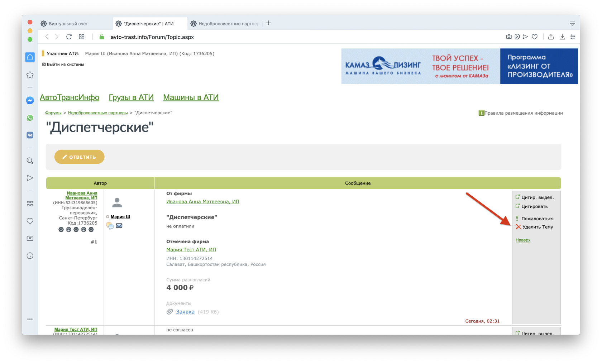
Task: Switch to Недобросовестные партнеры tab
Action: coord(225,24)
